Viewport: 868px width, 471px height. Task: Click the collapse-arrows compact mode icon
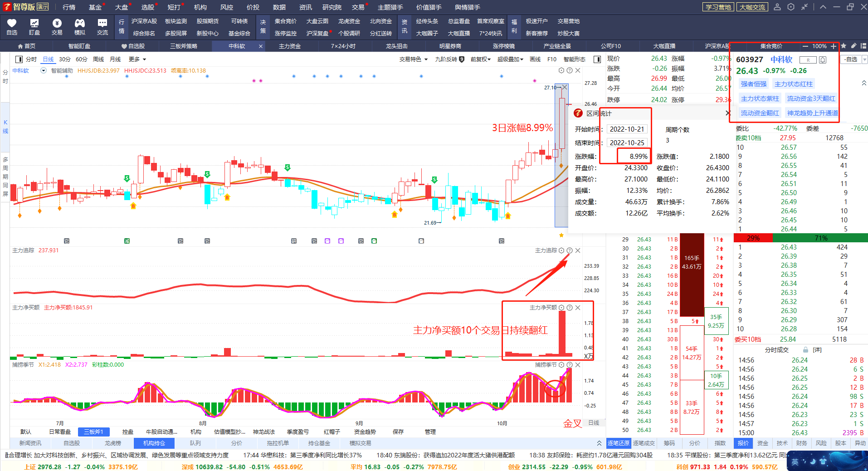click(804, 7)
